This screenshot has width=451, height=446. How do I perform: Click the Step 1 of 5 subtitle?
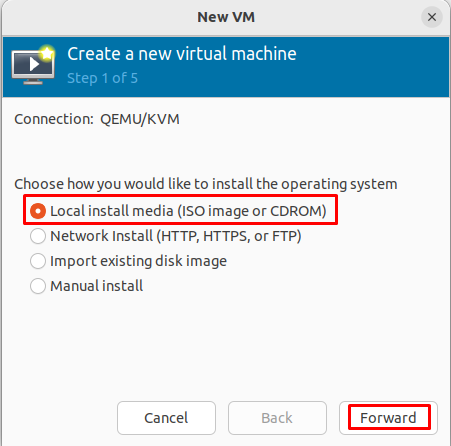tap(102, 78)
